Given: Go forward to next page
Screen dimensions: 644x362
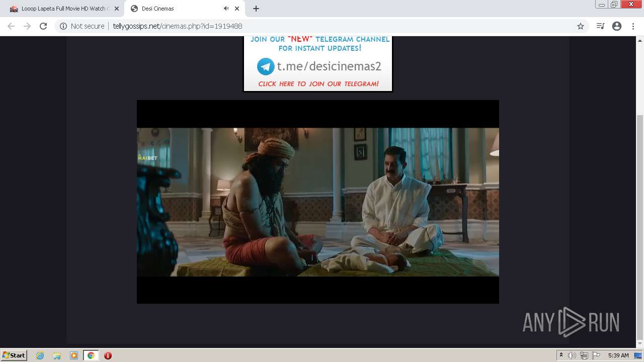Looking at the screenshot, I should 27,26.
